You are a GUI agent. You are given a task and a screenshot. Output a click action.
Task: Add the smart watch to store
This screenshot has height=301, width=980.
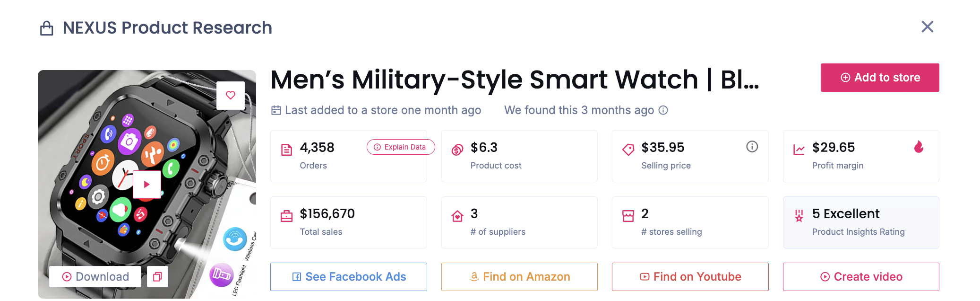879,77
